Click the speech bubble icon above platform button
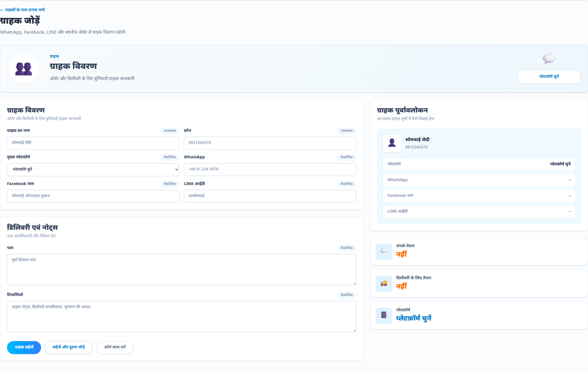Image resolution: width=588 pixels, height=372 pixels. 548,59
